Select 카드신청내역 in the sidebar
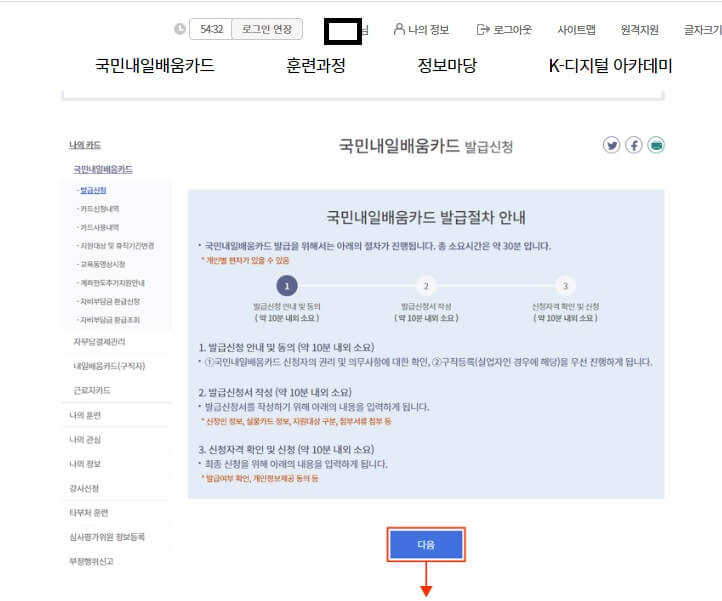 [x=99, y=209]
